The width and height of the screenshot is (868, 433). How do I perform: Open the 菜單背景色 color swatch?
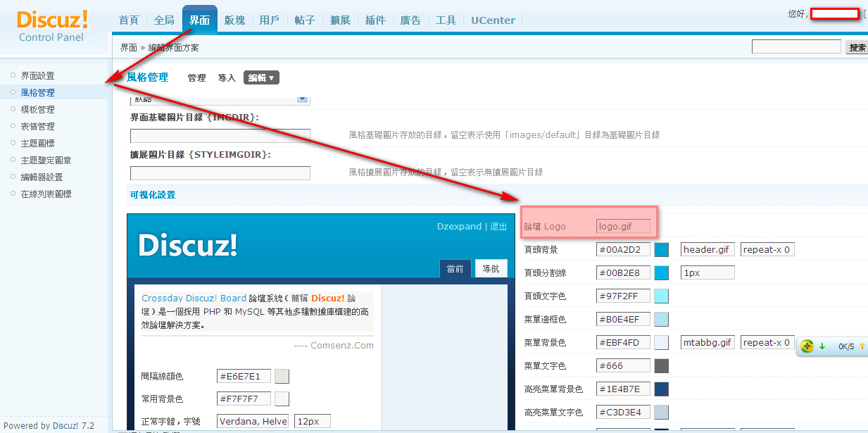661,342
